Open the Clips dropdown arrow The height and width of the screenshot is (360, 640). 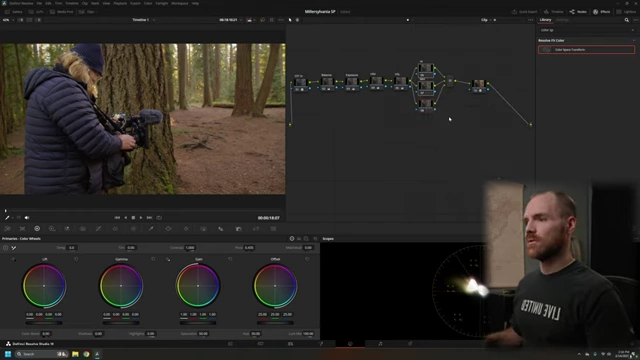coord(96,12)
